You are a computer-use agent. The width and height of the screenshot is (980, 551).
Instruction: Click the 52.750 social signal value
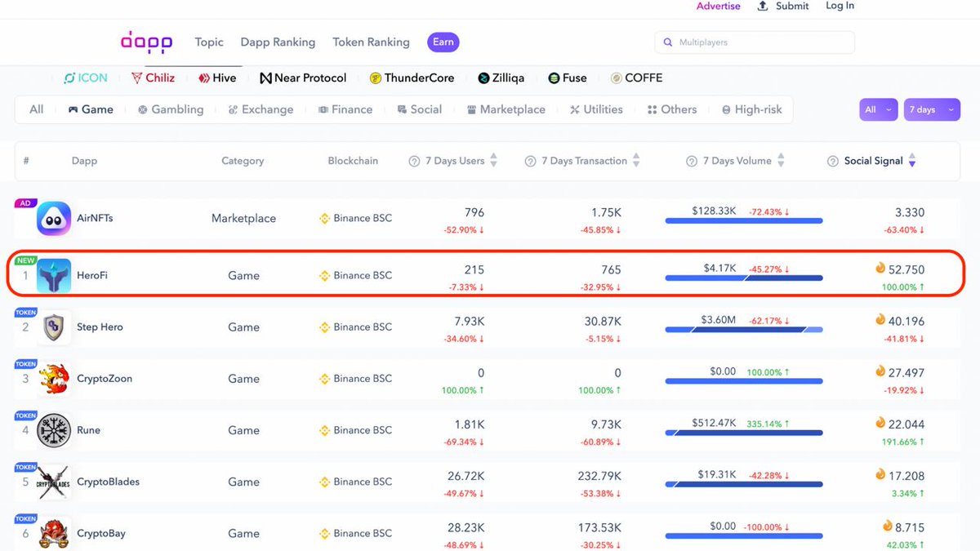[906, 269]
